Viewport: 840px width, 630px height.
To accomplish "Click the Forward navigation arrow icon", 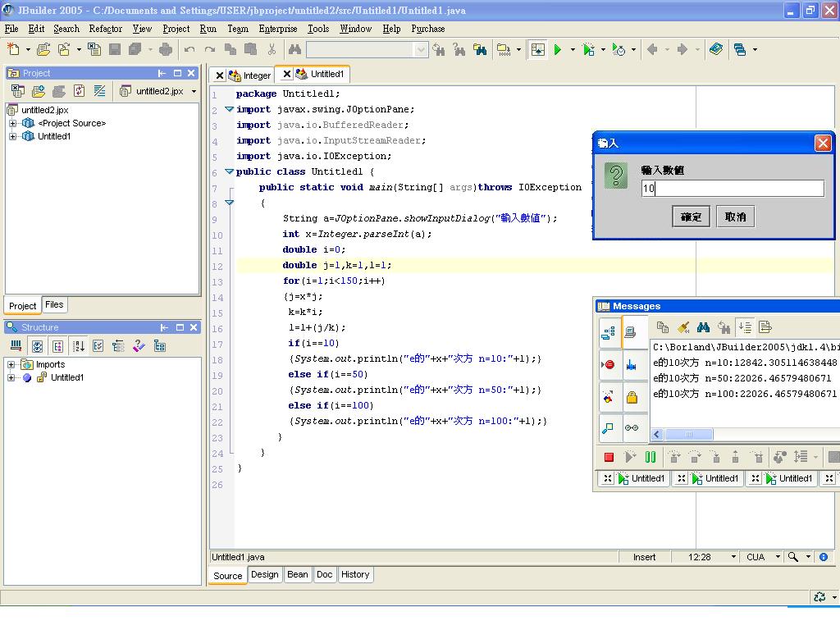I will [682, 50].
